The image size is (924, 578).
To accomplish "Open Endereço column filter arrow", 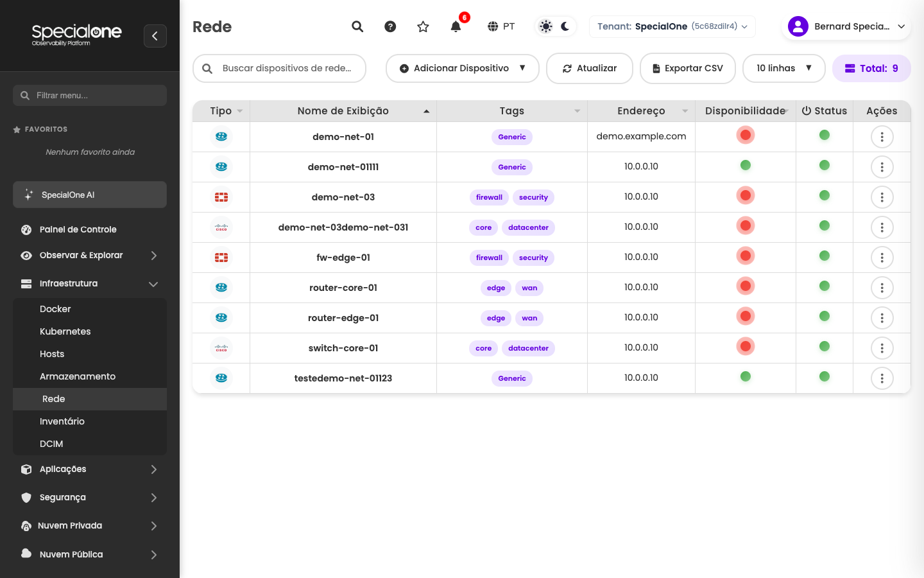I will (685, 111).
